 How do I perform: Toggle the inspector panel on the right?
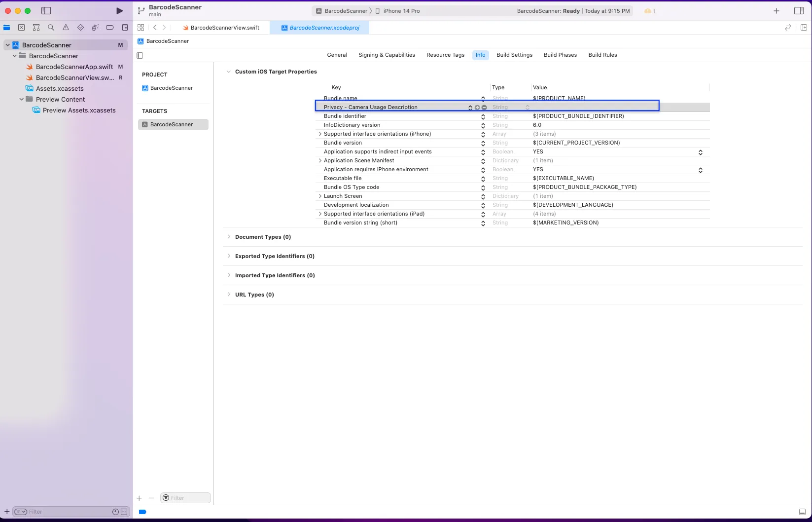pos(799,11)
